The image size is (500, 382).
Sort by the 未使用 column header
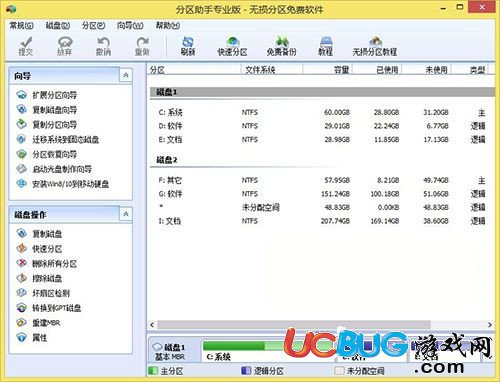tap(427, 70)
